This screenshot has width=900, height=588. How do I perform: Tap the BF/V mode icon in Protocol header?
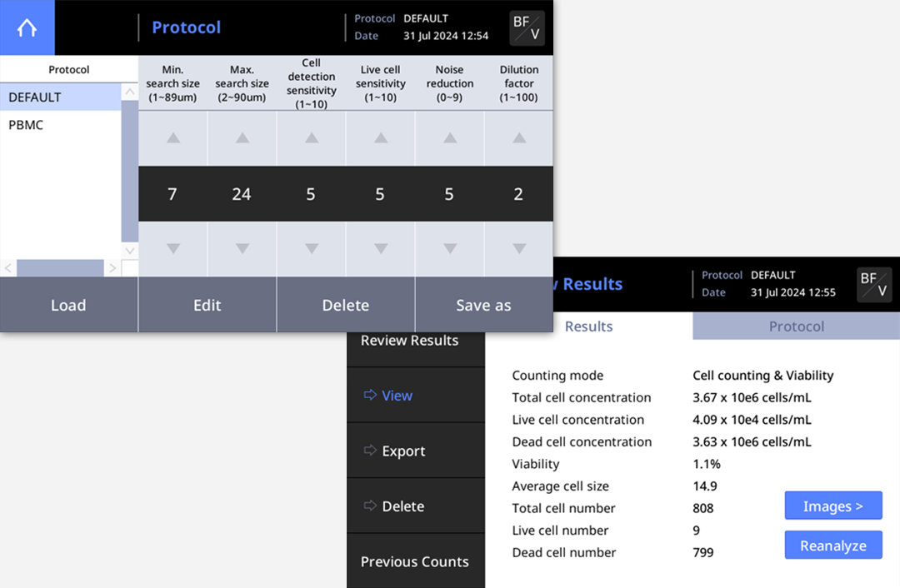527,28
